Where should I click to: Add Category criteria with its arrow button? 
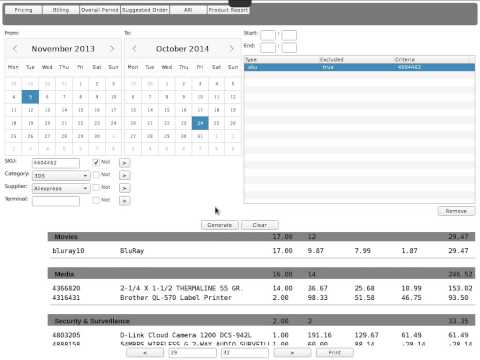pos(124,175)
